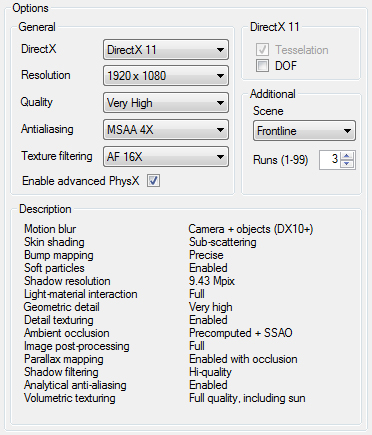Open the Quality Very High dropdown

pos(166,103)
